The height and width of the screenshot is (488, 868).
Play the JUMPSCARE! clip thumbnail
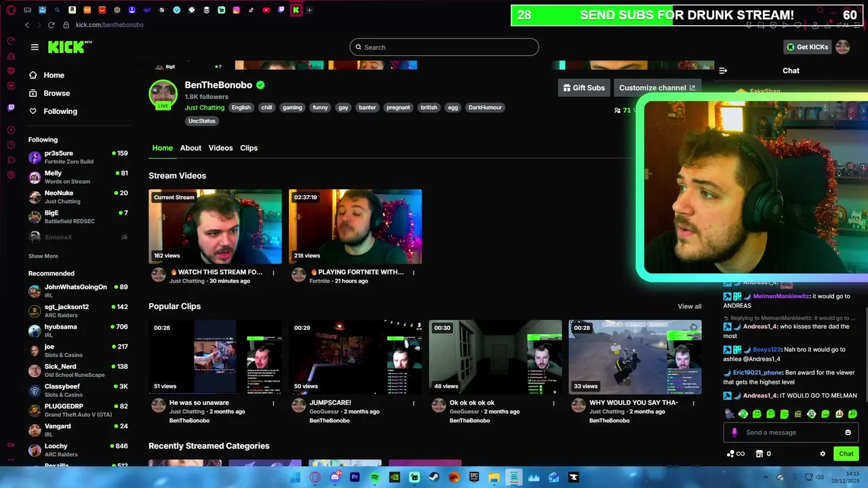pyautogui.click(x=355, y=357)
